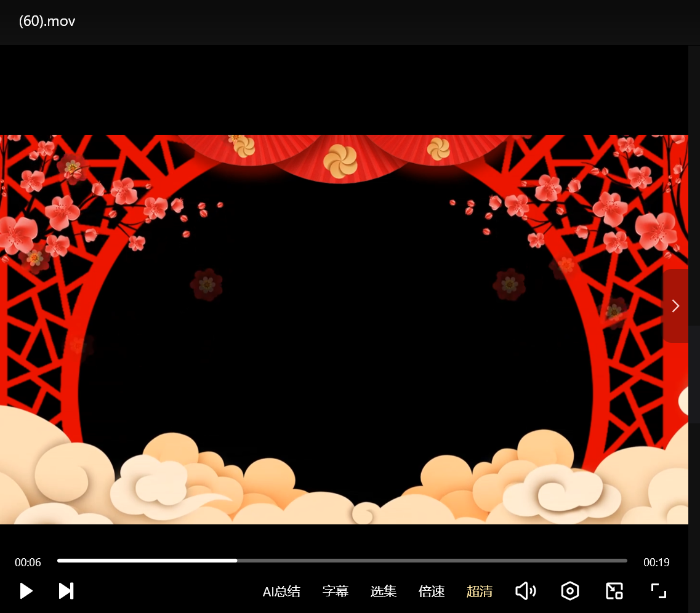The width and height of the screenshot is (700, 613).
Task: Enter fullscreen mode
Action: click(659, 591)
